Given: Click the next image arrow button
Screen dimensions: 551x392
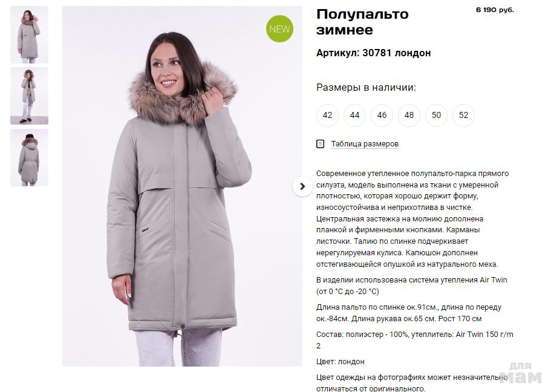Looking at the screenshot, I should (x=302, y=186).
